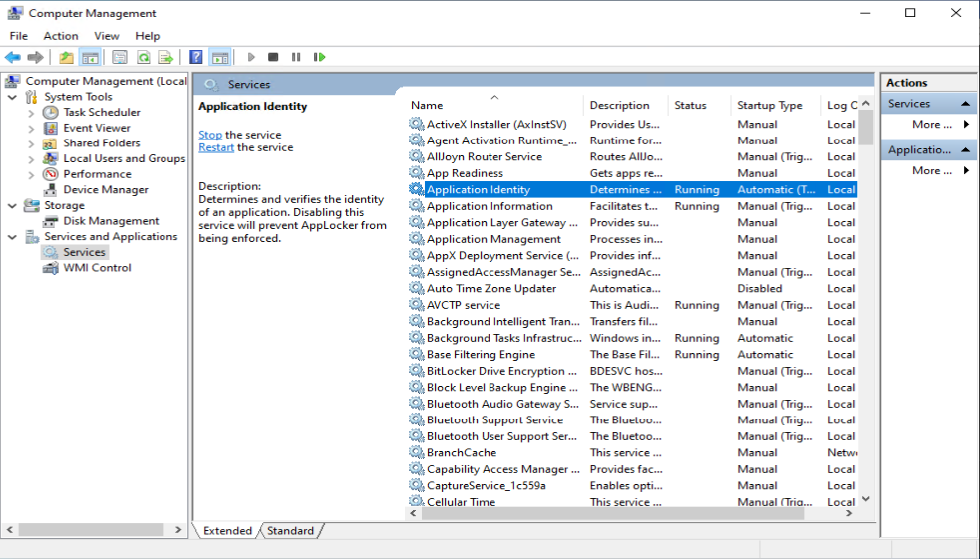980x559 pixels.
Task: Pause the service with the toolbar Pause icon
Action: (x=296, y=58)
